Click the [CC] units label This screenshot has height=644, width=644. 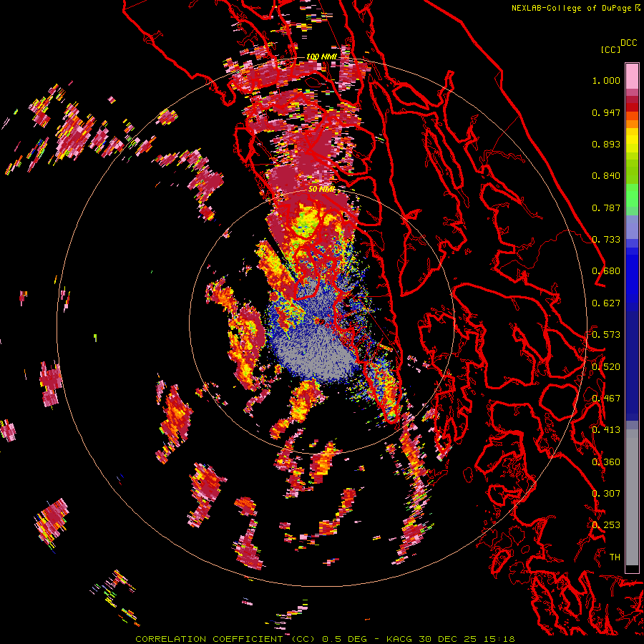pyautogui.click(x=610, y=49)
